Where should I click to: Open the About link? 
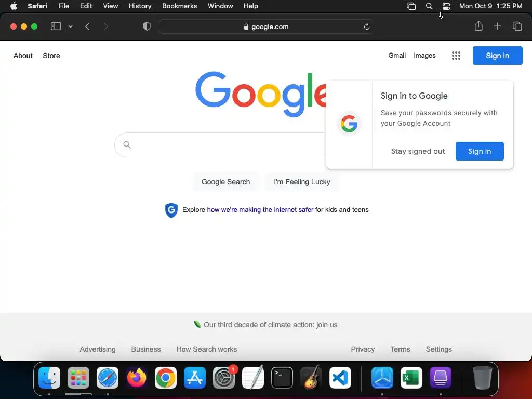23,56
